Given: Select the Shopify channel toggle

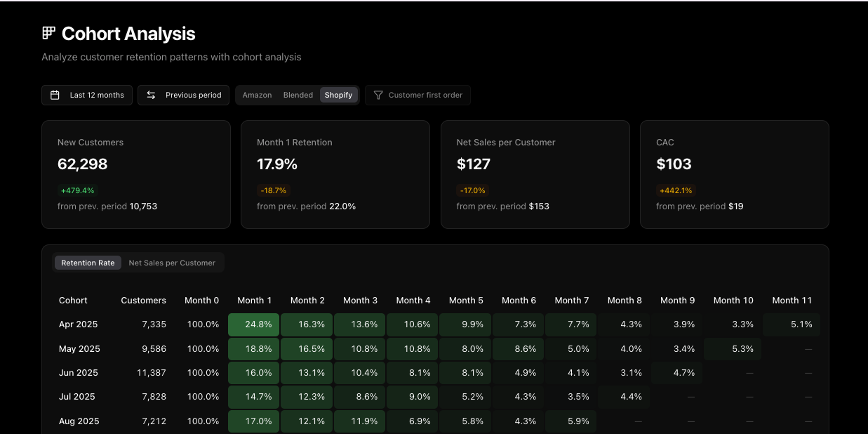Looking at the screenshot, I should (338, 95).
